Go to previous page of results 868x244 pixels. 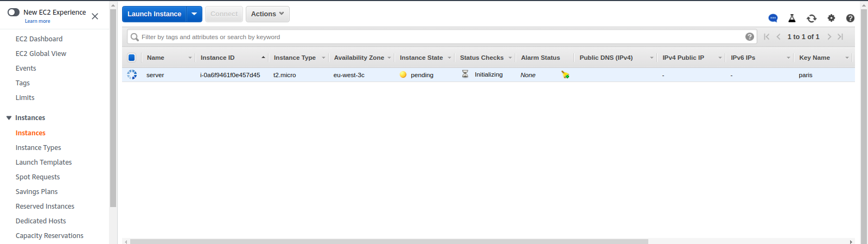tap(778, 36)
